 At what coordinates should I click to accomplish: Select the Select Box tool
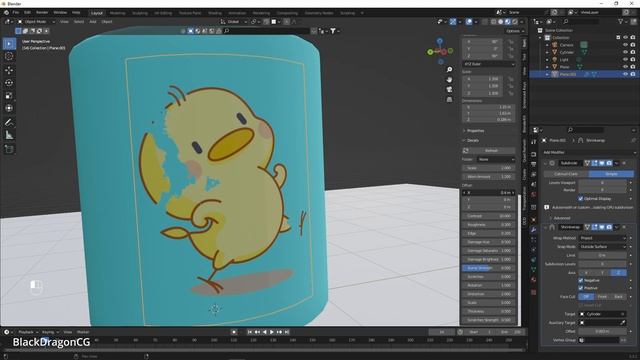click(9, 44)
